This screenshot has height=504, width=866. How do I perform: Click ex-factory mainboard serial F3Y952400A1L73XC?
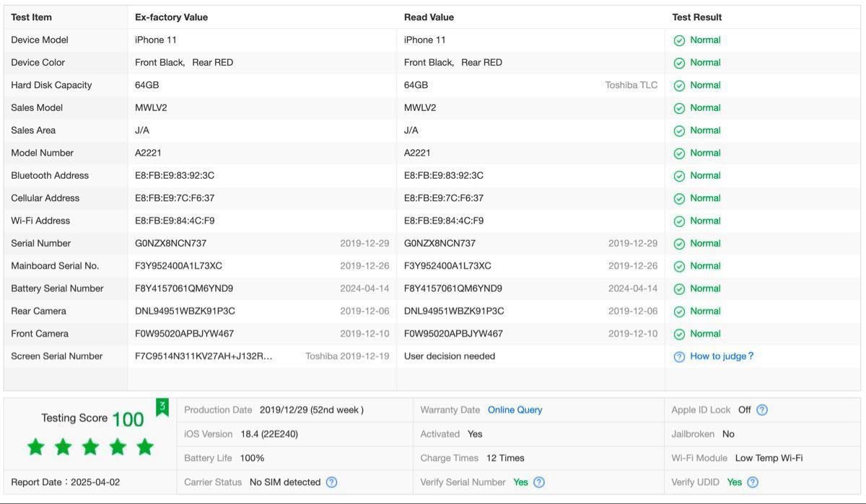(x=178, y=266)
